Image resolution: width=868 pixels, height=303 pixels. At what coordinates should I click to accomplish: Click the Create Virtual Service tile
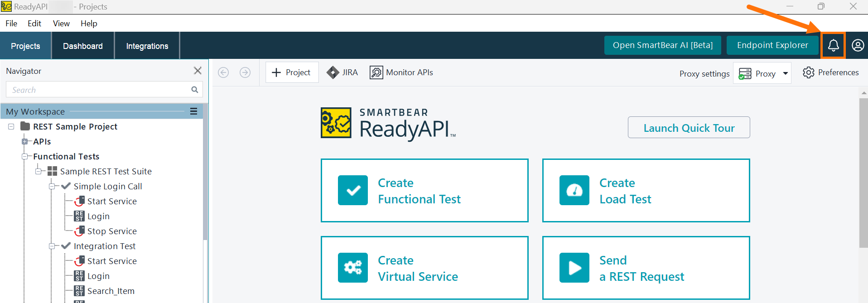tap(424, 268)
